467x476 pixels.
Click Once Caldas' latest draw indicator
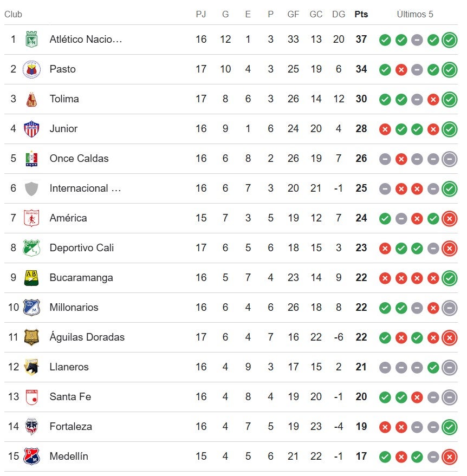[x=449, y=159]
